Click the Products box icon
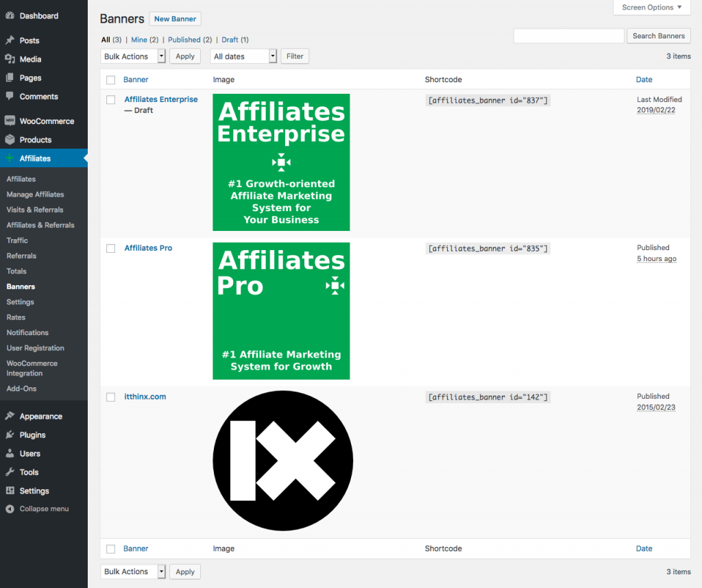 pyautogui.click(x=10, y=140)
